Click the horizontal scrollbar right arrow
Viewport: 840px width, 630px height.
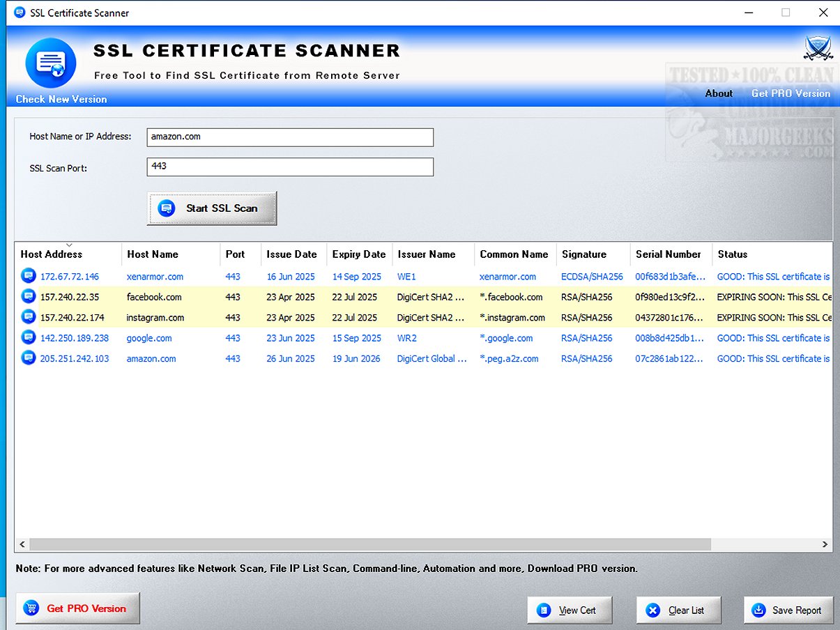[825, 544]
